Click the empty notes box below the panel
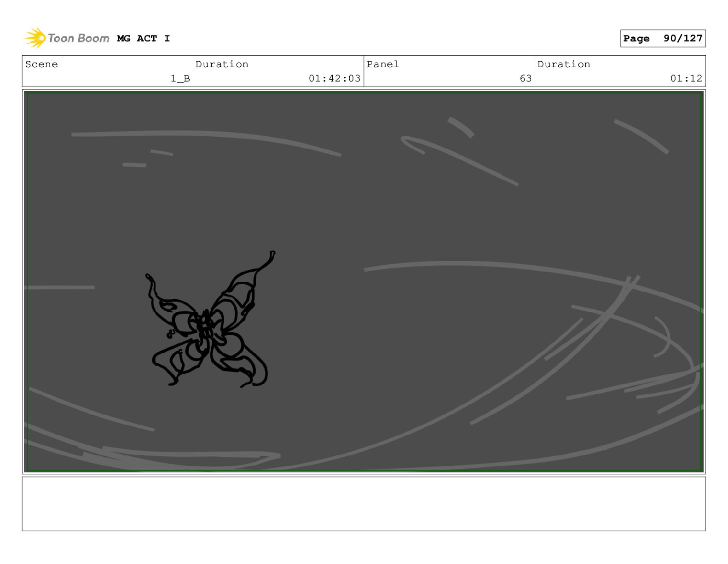728x564 pixels. coord(364,504)
